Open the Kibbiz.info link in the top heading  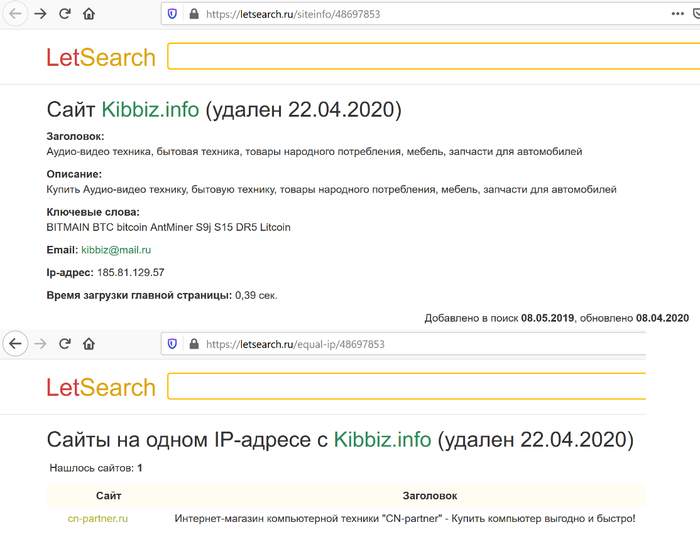150,110
